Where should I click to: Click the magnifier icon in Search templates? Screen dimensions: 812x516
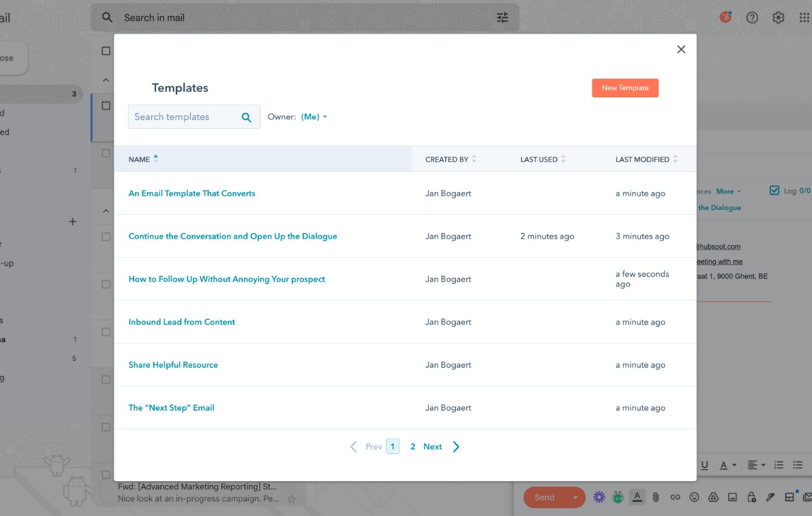click(x=247, y=117)
